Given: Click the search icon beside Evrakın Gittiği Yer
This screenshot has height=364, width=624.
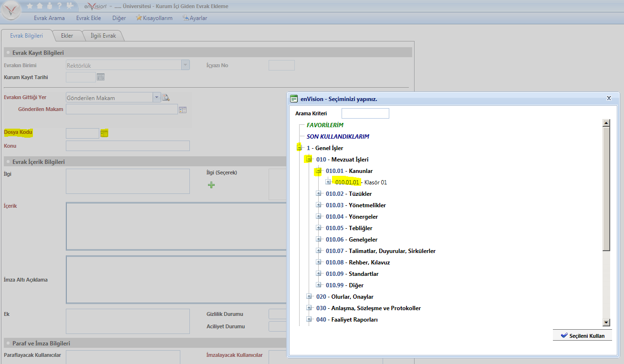Looking at the screenshot, I should click(166, 97).
